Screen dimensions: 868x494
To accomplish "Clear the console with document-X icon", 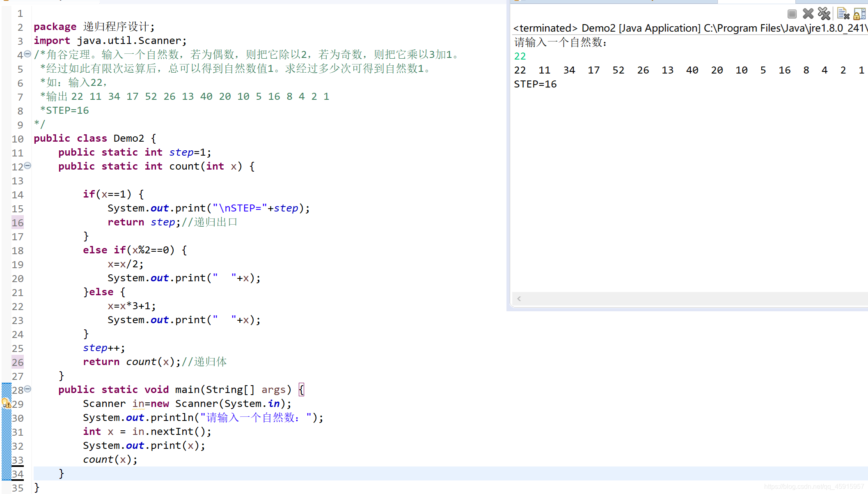I will click(843, 14).
